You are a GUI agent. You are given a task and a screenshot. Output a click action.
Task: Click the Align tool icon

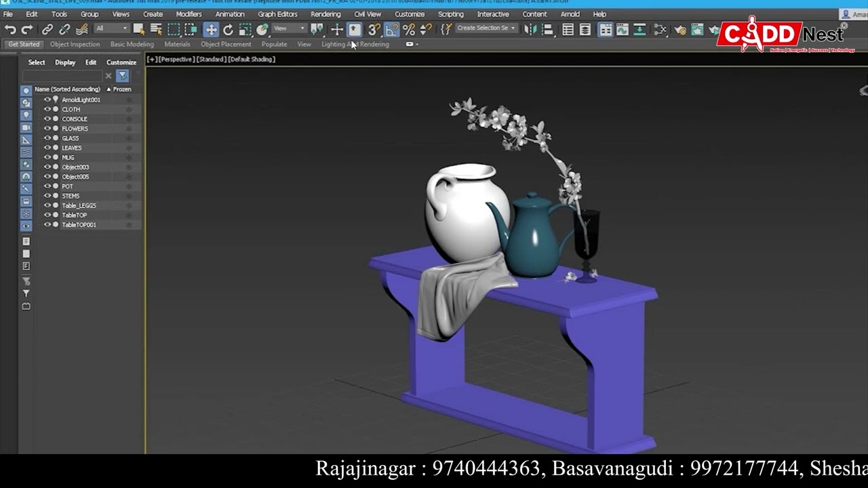(x=548, y=29)
